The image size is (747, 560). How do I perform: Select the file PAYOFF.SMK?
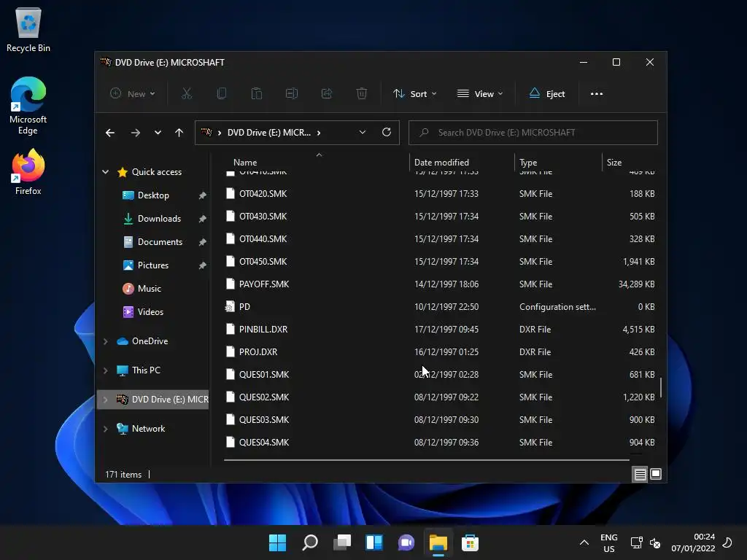point(440,284)
